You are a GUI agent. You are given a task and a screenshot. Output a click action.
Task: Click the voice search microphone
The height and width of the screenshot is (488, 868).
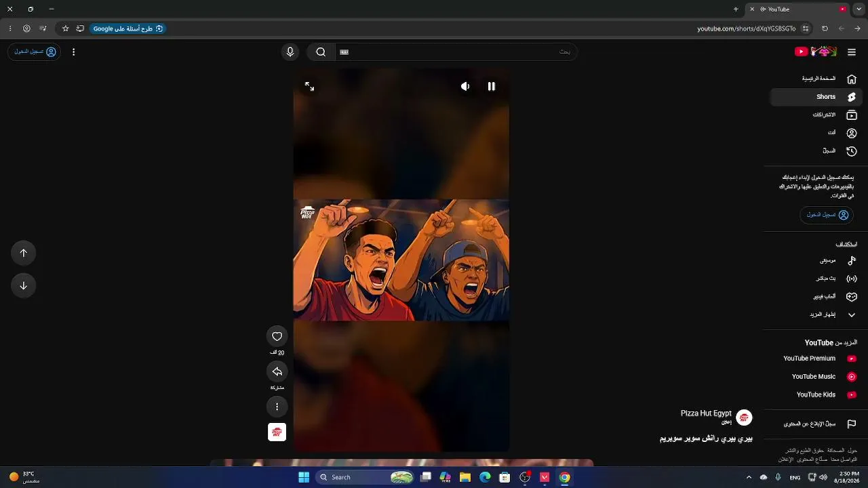coord(290,52)
